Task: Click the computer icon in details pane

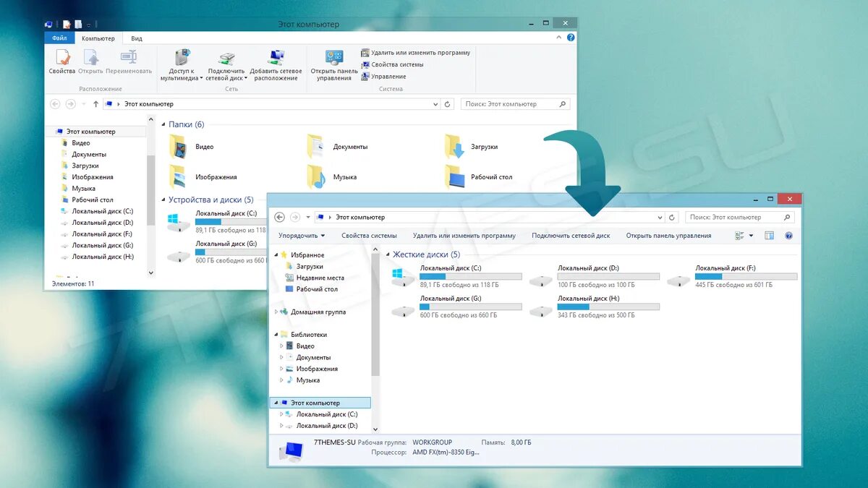Action: 291,450
